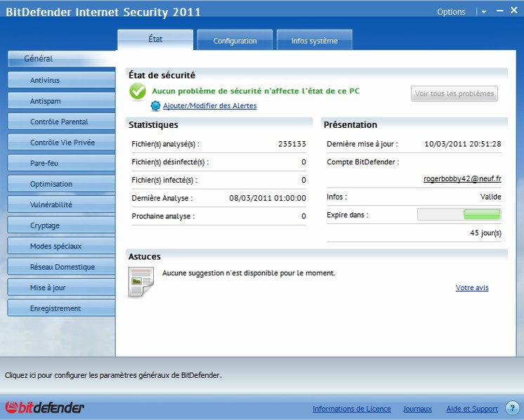Click the blue gear icon beside Alertes
This screenshot has width=524, height=420.
click(156, 106)
